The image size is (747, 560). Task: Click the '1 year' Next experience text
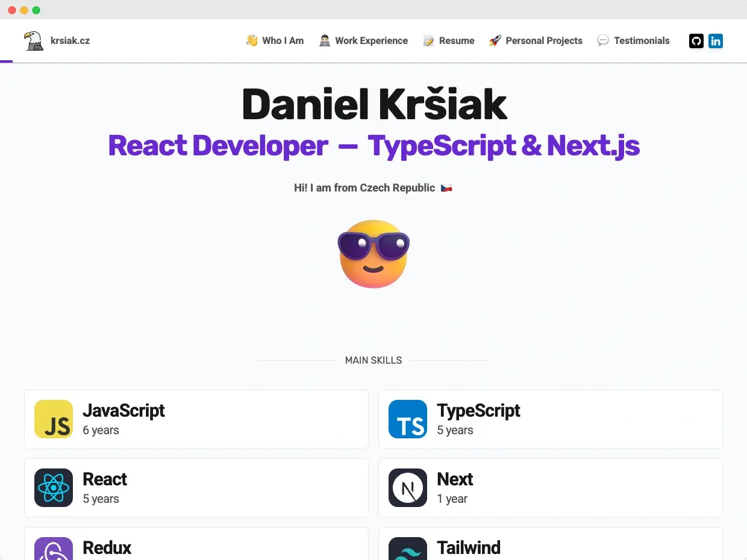coord(452,499)
